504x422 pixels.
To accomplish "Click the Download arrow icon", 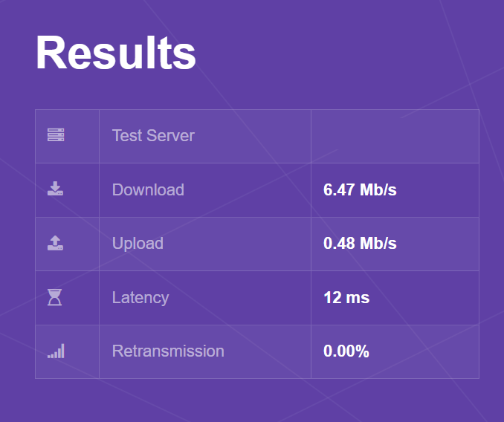I will 55,189.
